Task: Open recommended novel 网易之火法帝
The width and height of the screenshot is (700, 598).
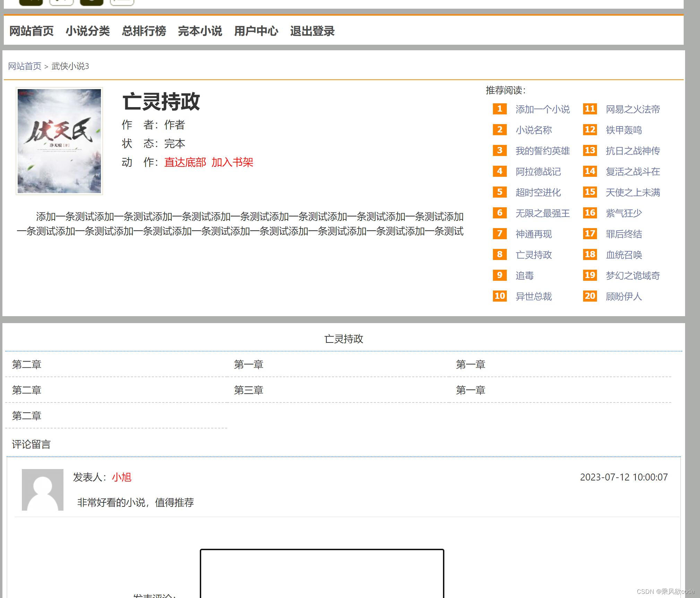Action: click(x=632, y=109)
